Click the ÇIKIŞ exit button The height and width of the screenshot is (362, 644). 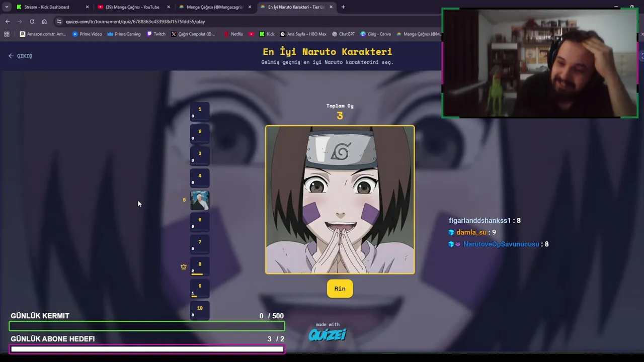point(20,56)
